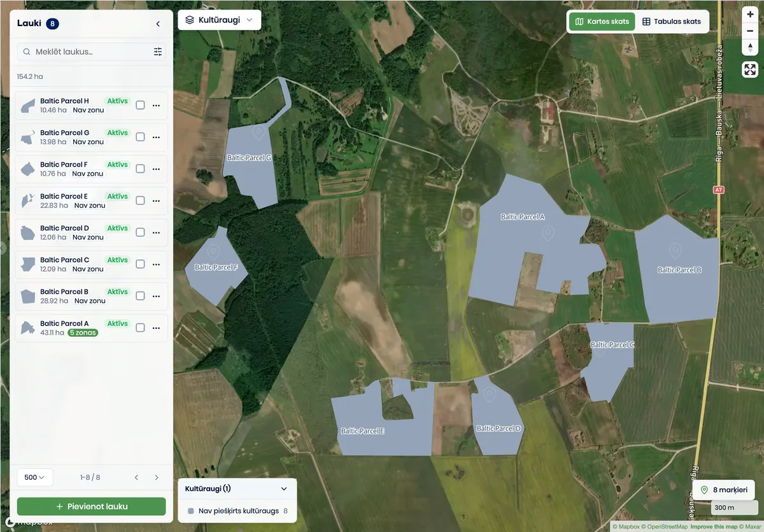Open more options for Baltic Parcel F
Image resolution: width=764 pixels, height=532 pixels.
tap(156, 169)
